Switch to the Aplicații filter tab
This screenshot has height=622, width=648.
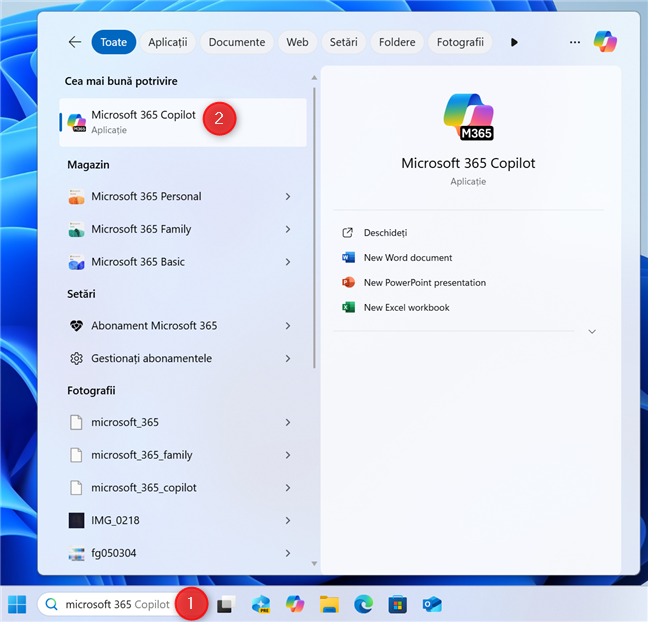tap(168, 42)
